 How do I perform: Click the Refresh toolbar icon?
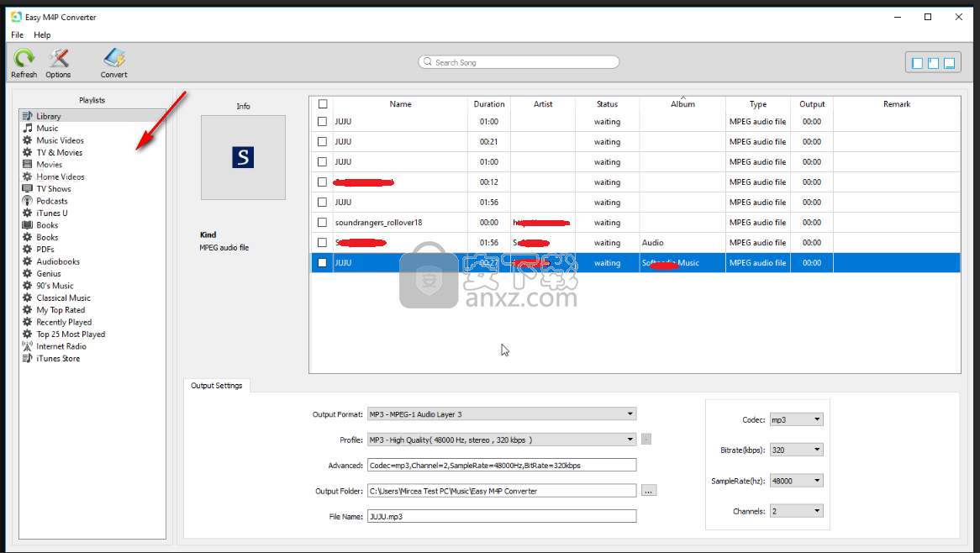(24, 58)
